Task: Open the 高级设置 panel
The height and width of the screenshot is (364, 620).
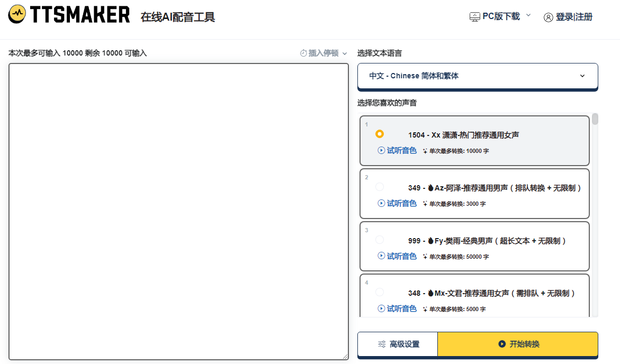Action: click(x=397, y=343)
